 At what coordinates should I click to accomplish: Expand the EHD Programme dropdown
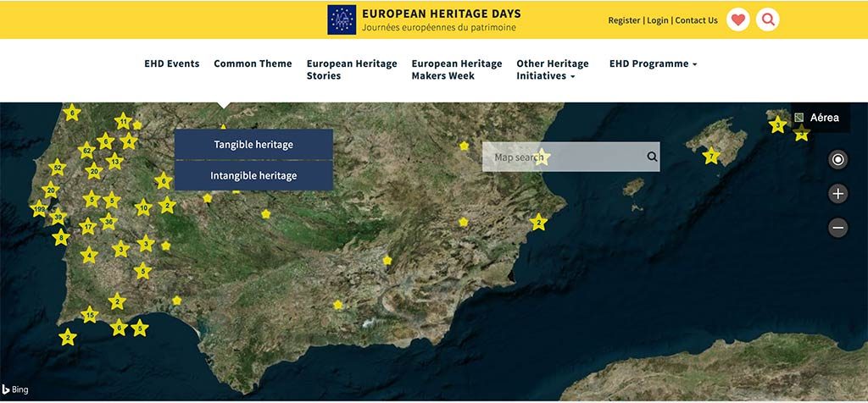click(x=653, y=63)
